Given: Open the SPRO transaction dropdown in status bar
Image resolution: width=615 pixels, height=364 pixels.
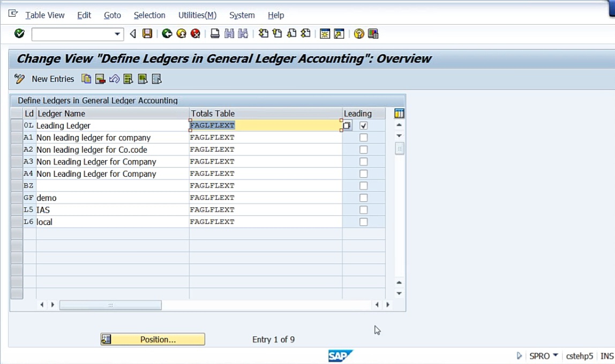Looking at the screenshot, I should [x=556, y=355].
